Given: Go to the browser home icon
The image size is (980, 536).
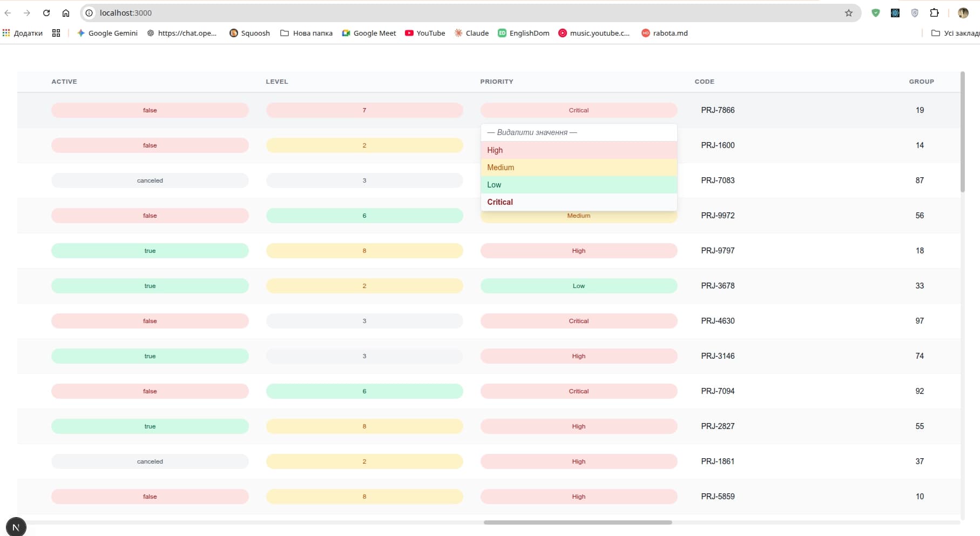Looking at the screenshot, I should [x=66, y=13].
